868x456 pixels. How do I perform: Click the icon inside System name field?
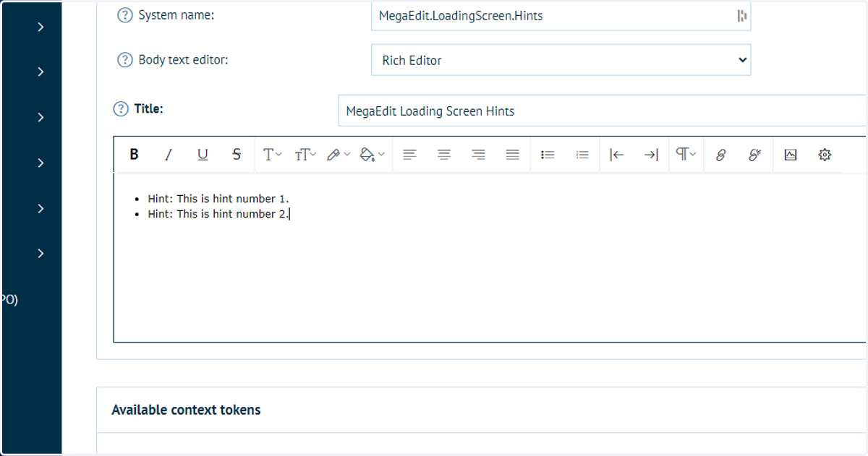pos(742,16)
